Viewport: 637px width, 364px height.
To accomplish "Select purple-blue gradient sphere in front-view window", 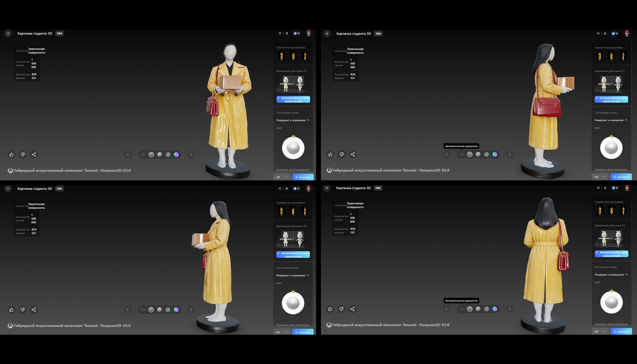I will pyautogui.click(x=176, y=154).
